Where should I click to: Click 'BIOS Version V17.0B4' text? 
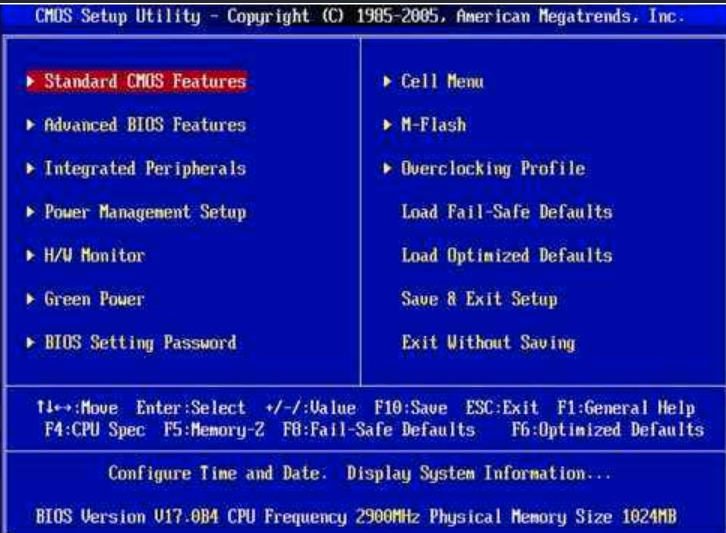pos(127,516)
